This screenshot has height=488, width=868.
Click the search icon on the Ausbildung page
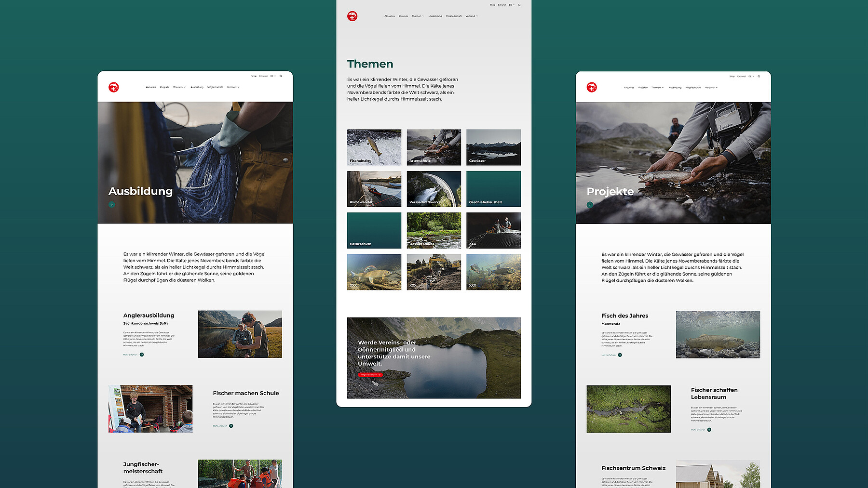pos(281,76)
